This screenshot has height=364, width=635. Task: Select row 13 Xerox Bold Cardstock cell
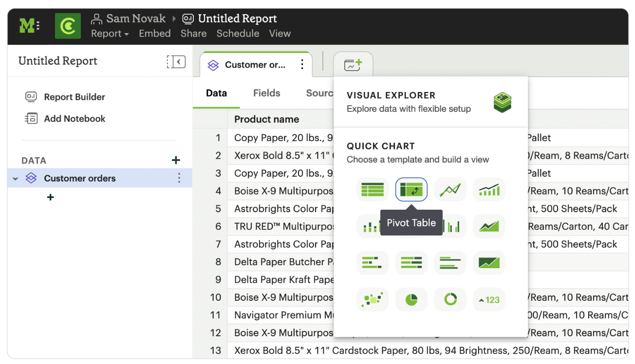click(x=429, y=350)
